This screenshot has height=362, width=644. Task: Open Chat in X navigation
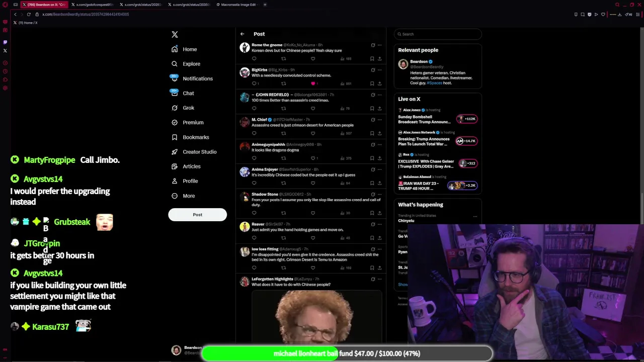click(183, 93)
